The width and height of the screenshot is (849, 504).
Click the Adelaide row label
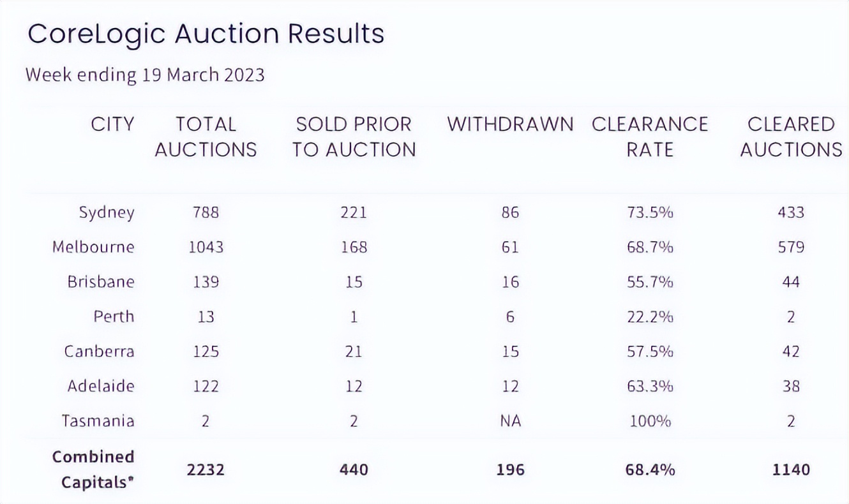click(x=101, y=386)
